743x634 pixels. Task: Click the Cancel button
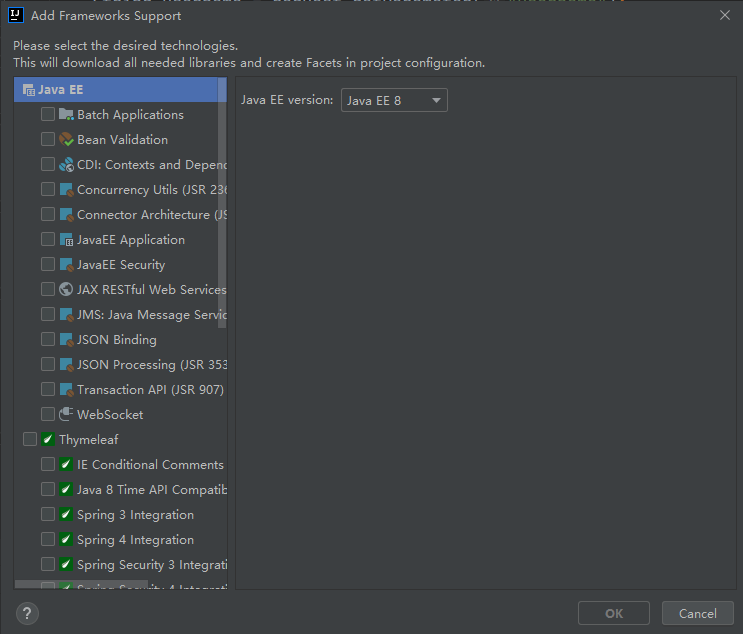(698, 614)
